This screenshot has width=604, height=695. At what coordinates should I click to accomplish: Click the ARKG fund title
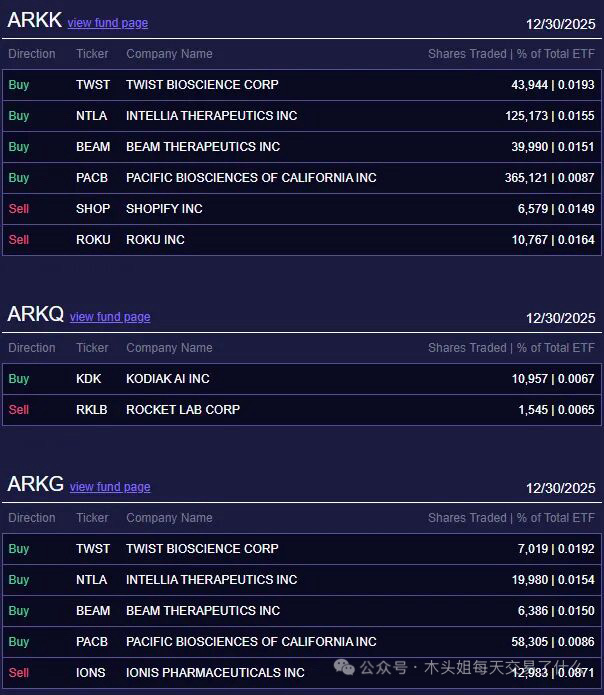pyautogui.click(x=35, y=485)
